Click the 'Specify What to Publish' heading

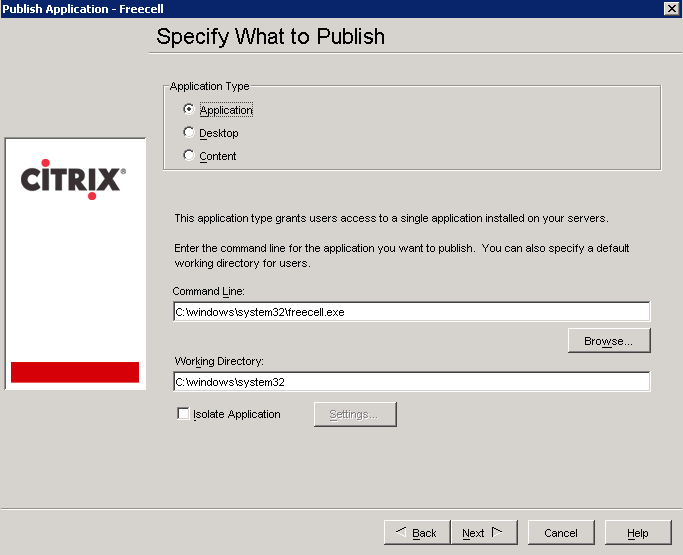click(x=270, y=37)
